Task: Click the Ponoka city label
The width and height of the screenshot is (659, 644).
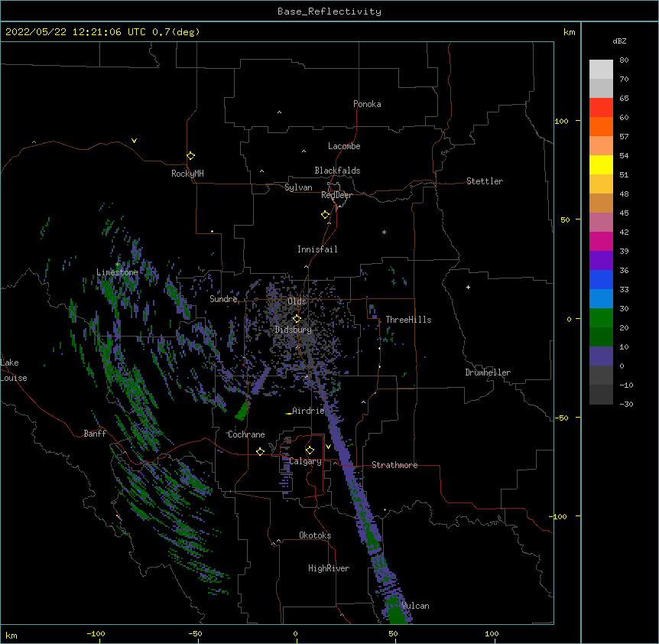Action: coord(367,104)
